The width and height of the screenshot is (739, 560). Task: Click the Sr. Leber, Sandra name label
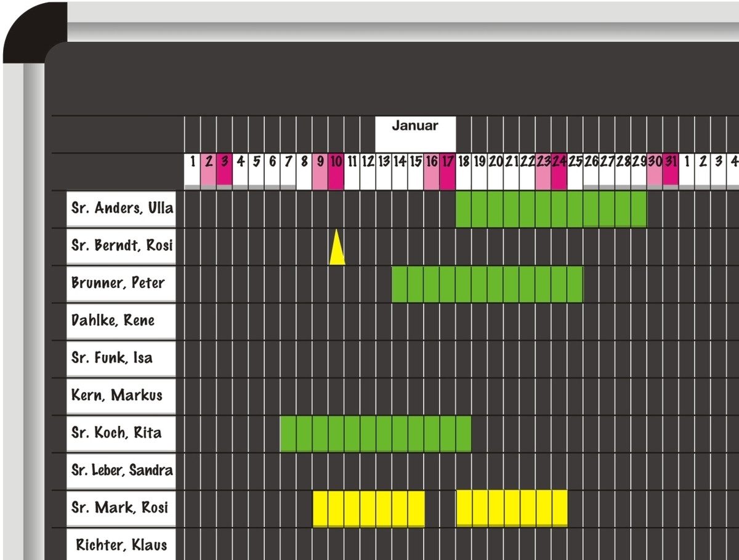tap(121, 471)
